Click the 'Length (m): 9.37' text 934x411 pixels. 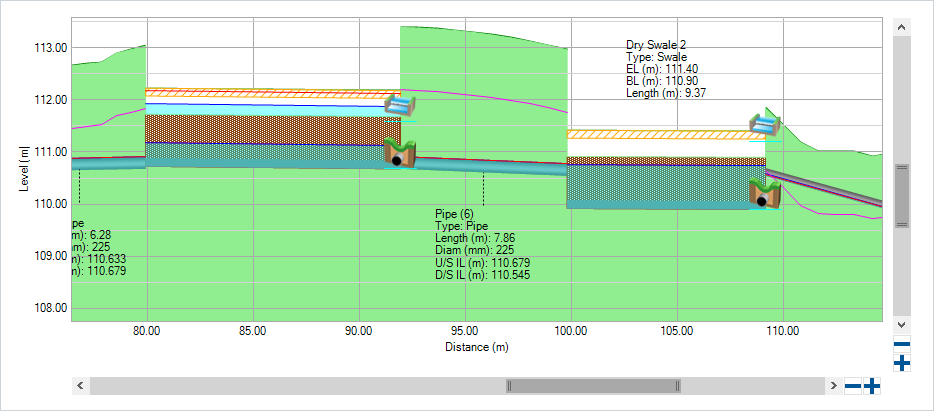pos(666,93)
